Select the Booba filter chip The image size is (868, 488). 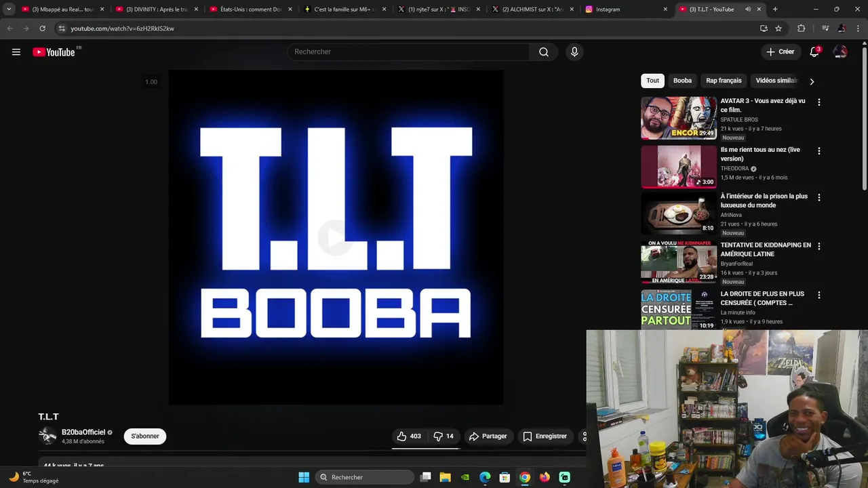click(682, 81)
